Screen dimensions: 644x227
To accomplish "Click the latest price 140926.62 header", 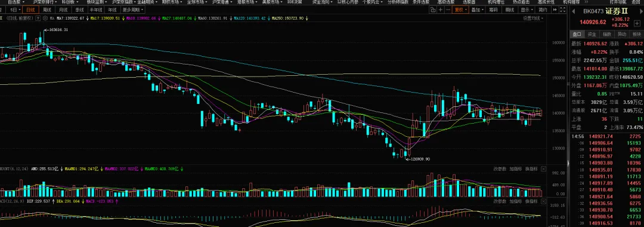I will pyautogui.click(x=593, y=22).
